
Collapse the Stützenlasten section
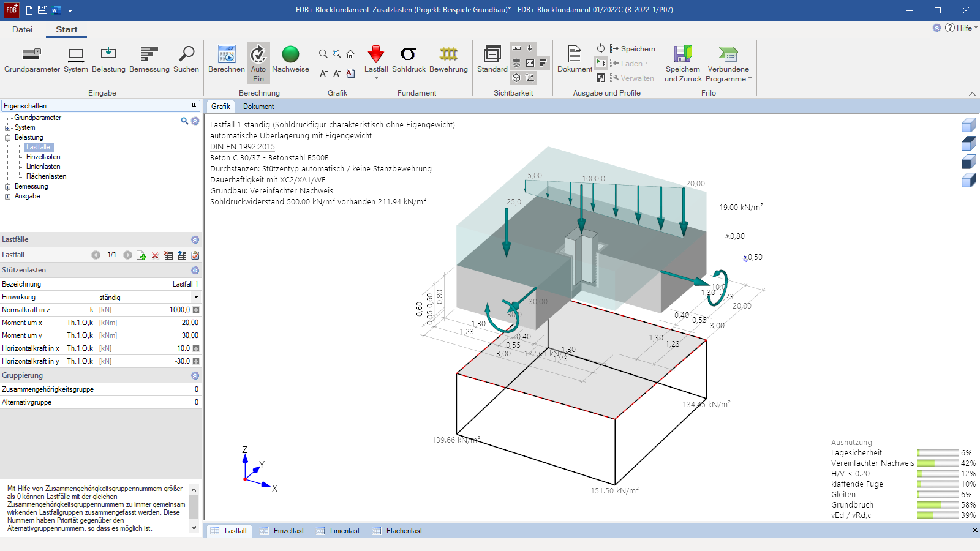tap(195, 270)
